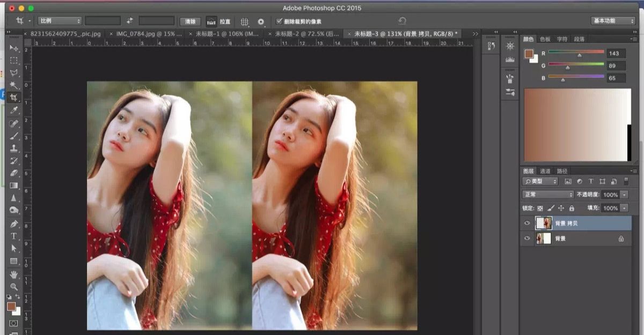The image size is (644, 335).
Task: Open the 正常 blend mode dropdown
Action: (548, 195)
